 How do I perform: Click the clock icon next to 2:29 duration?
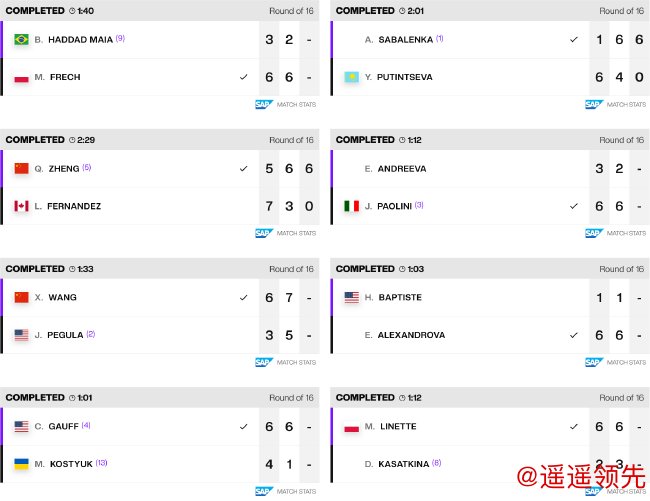point(72,140)
